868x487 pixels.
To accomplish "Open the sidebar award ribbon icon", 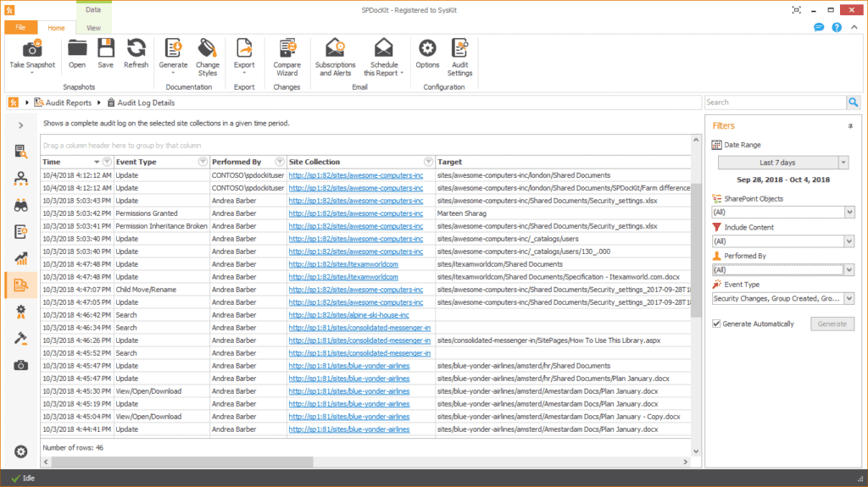I will tap(21, 313).
